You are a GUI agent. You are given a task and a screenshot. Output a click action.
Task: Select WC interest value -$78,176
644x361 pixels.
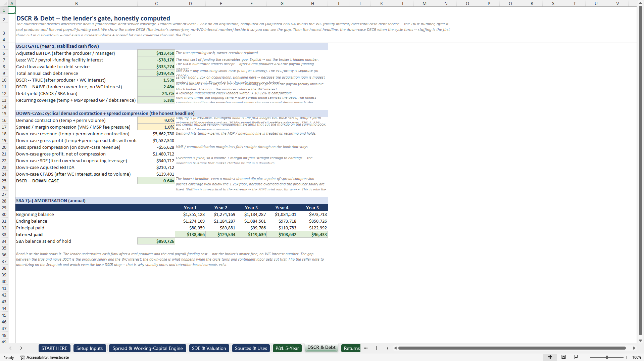pyautogui.click(x=156, y=60)
